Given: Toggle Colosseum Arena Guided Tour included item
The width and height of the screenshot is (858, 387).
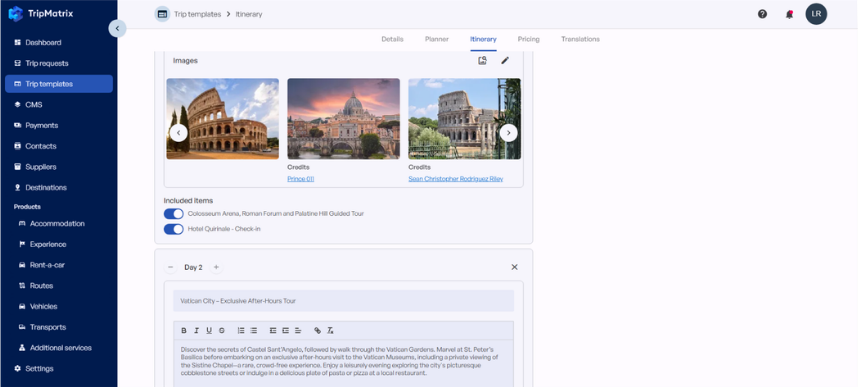Looking at the screenshot, I should pyautogui.click(x=173, y=213).
